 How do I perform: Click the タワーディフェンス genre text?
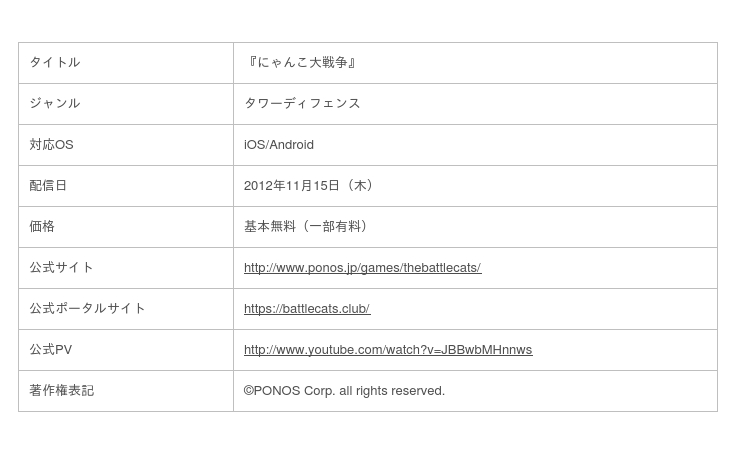tap(302, 104)
